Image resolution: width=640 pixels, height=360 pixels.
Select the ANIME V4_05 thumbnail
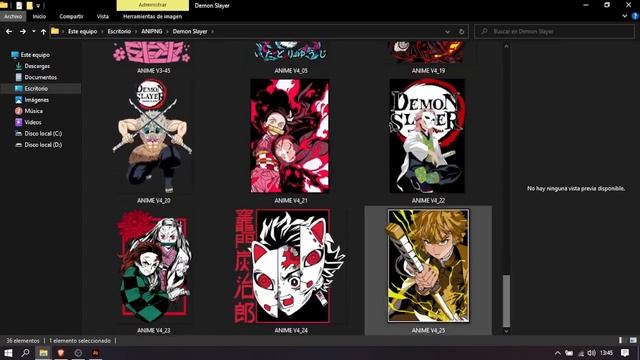coord(290,51)
